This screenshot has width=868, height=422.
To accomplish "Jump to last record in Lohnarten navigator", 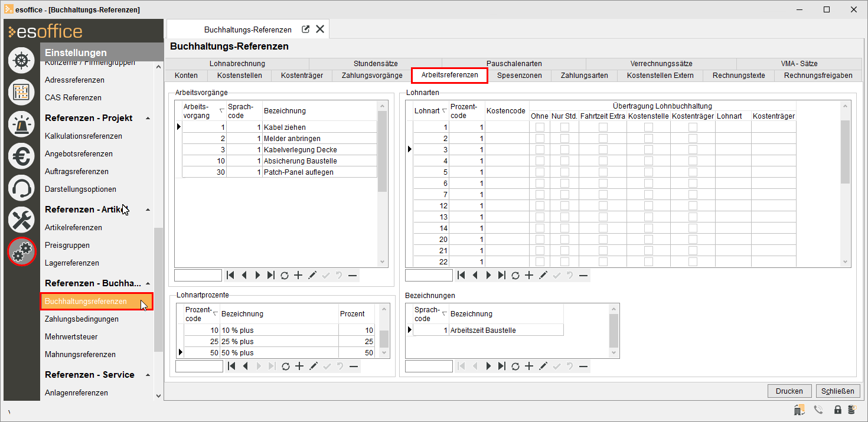I will [502, 275].
